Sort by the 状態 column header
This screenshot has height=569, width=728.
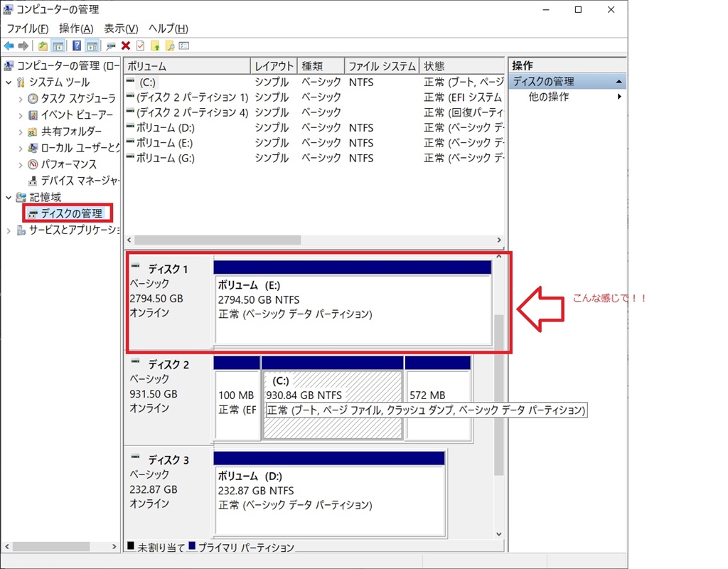point(462,66)
